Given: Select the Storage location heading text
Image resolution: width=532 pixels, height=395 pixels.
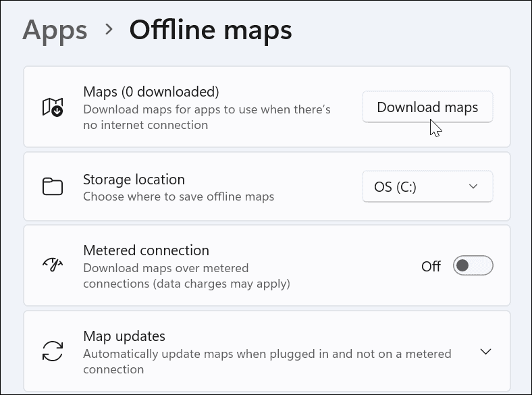Looking at the screenshot, I should point(134,180).
